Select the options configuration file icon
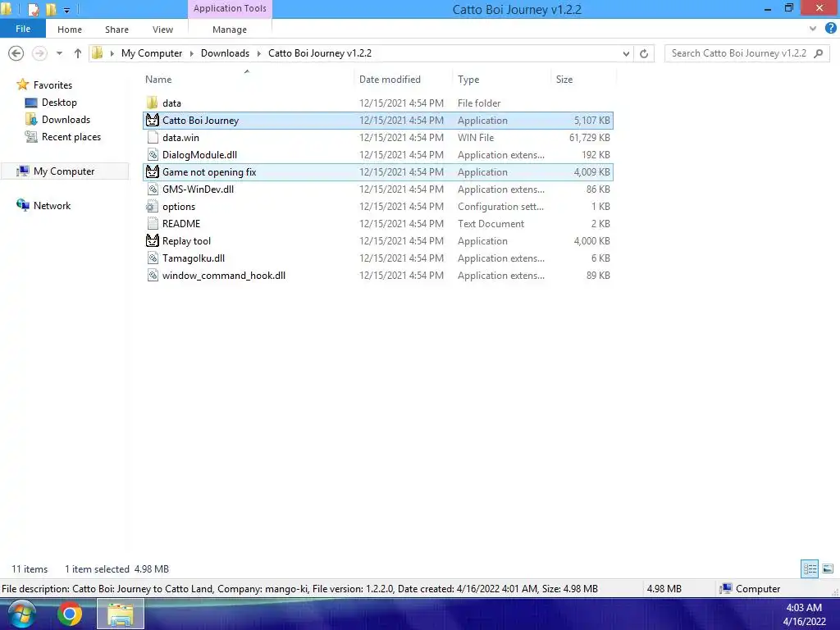The image size is (840, 630). 152,206
